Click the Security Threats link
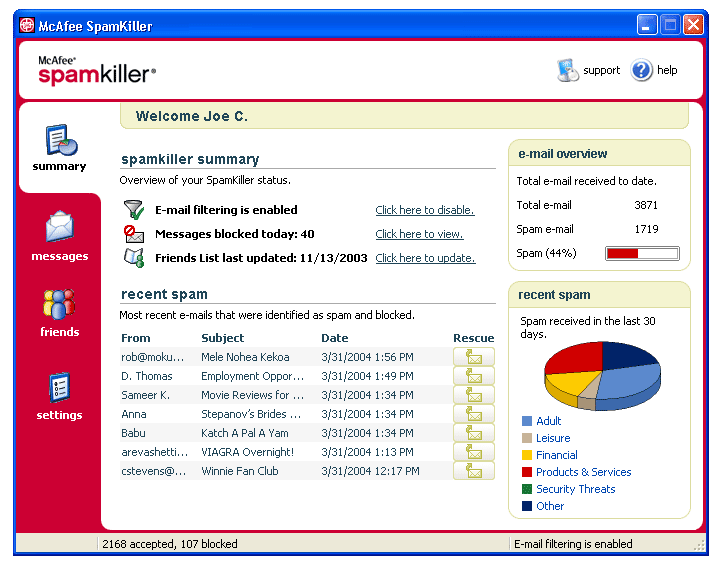This screenshot has width=721, height=569. tap(576, 489)
